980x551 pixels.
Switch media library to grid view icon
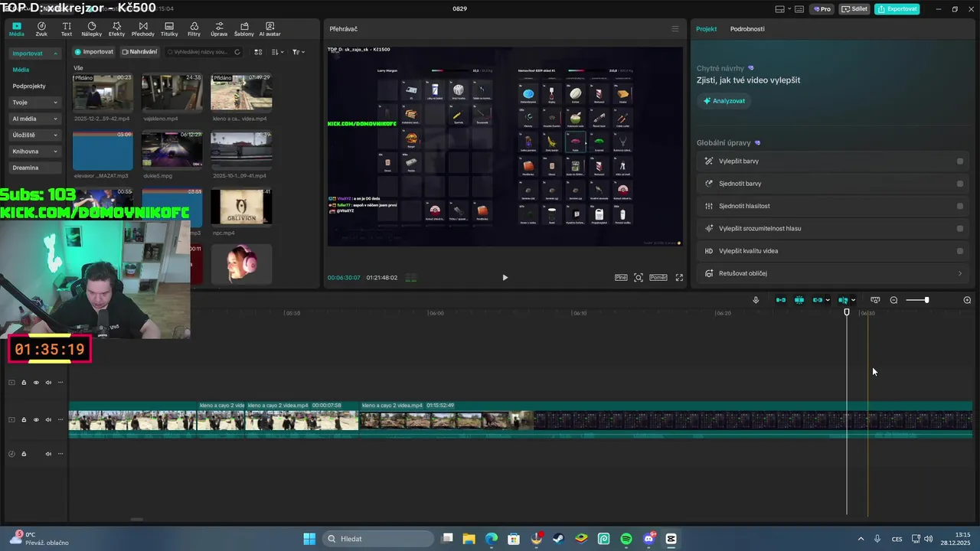[x=258, y=52]
